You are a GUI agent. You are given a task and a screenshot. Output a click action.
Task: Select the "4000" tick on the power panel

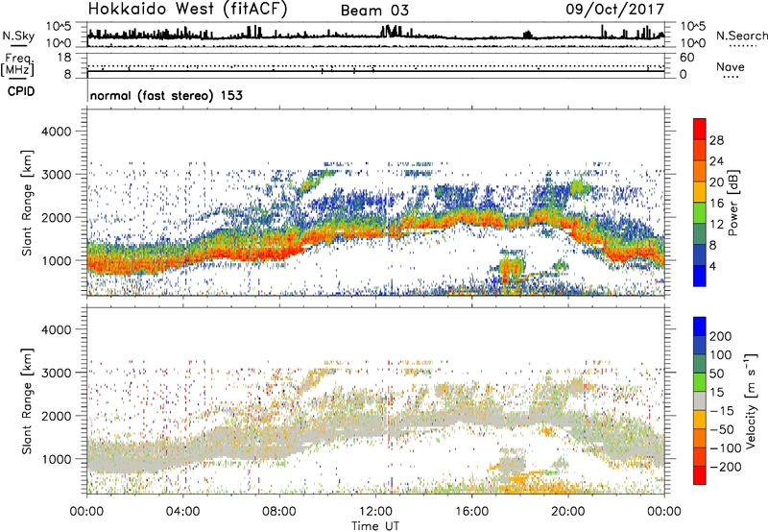point(56,132)
